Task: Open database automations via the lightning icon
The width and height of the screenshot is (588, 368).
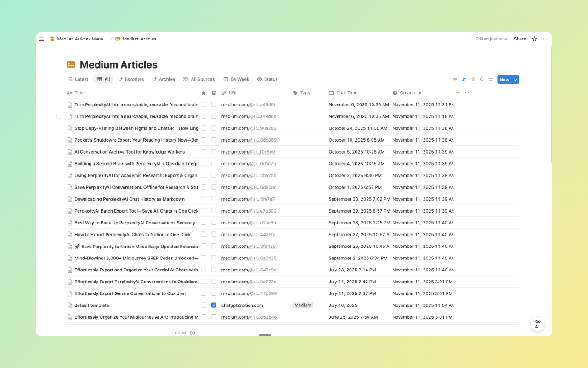Action: tap(473, 79)
